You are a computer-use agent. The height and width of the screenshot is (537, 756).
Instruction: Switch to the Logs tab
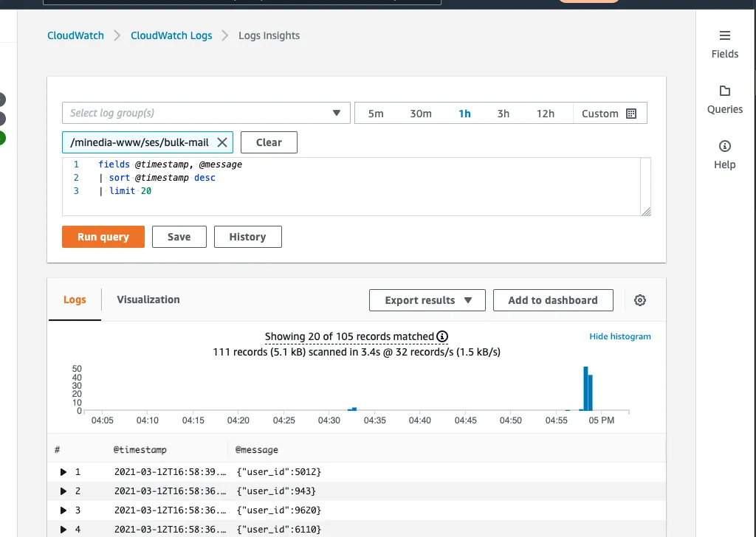pos(75,300)
